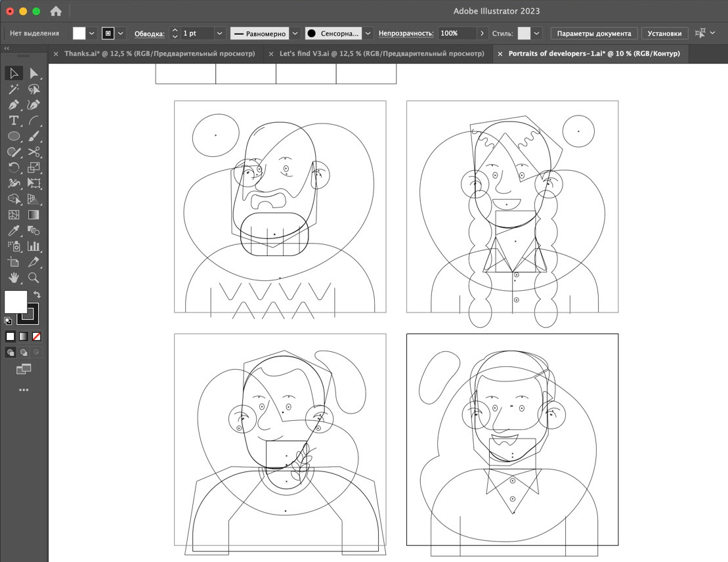Image resolution: width=728 pixels, height=562 pixels.
Task: Switch to the Thanks.ai document tab
Action: pos(159,54)
